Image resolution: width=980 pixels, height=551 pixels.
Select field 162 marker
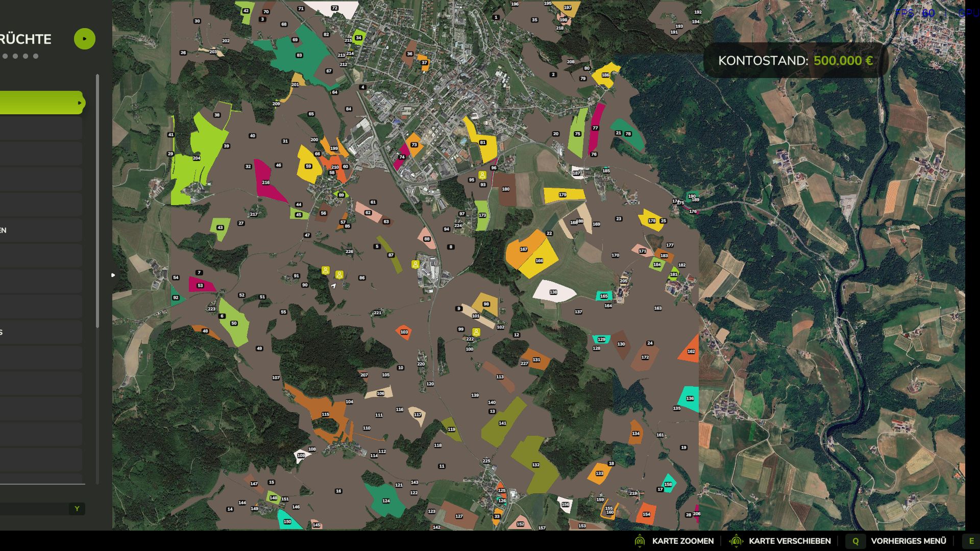tap(691, 352)
